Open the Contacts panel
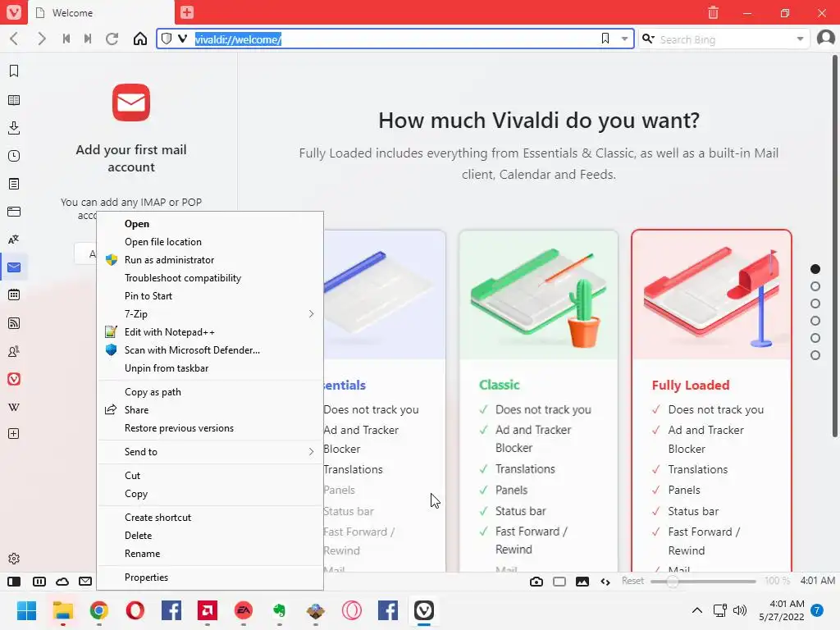The height and width of the screenshot is (630, 840). pyautogui.click(x=14, y=351)
